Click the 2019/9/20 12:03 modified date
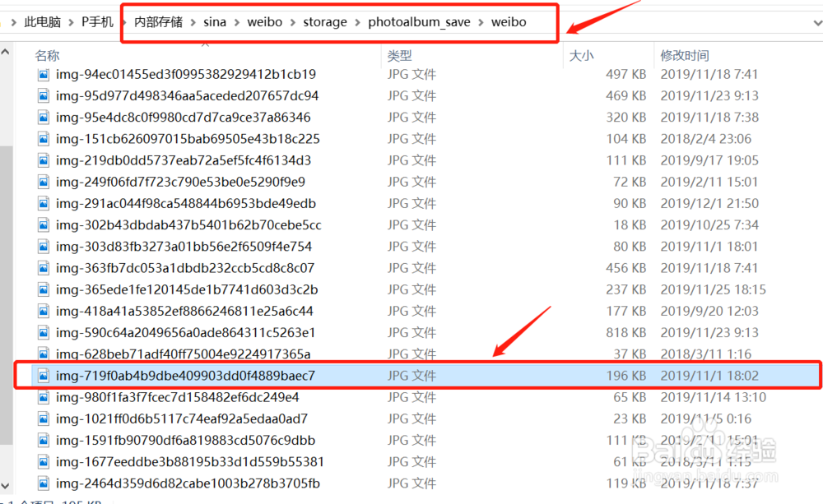Screen dimensions: 823x504 tap(709, 311)
